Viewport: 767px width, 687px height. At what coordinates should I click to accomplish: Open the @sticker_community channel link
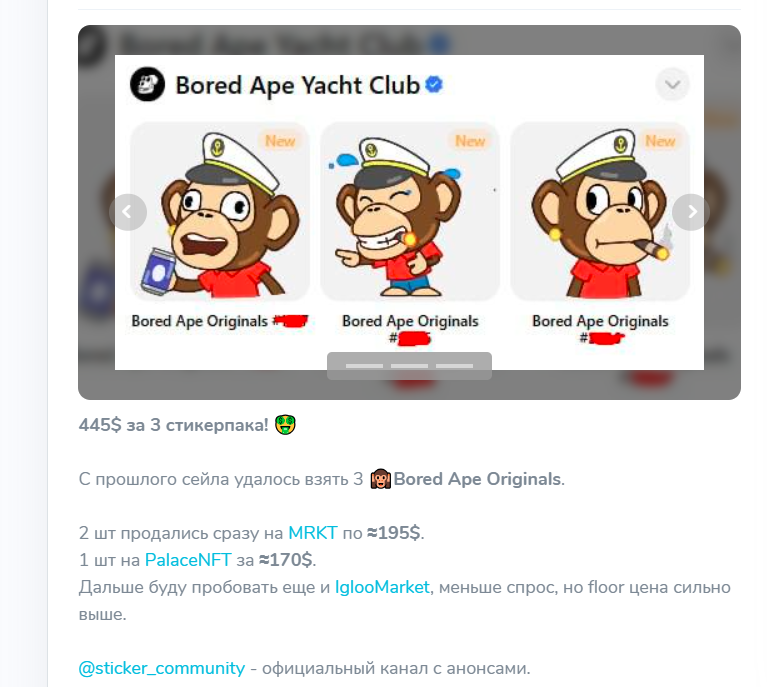tap(161, 668)
